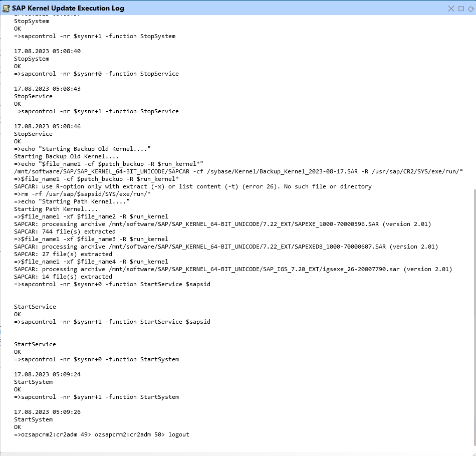
Task: Click the final logout prompt line
Action: 102,434
